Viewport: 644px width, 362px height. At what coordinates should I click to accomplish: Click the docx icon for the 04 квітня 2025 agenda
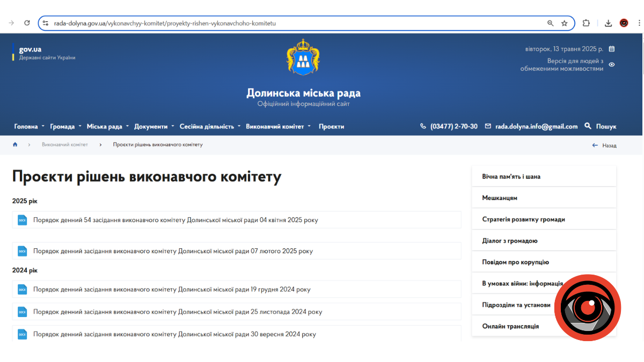point(22,220)
